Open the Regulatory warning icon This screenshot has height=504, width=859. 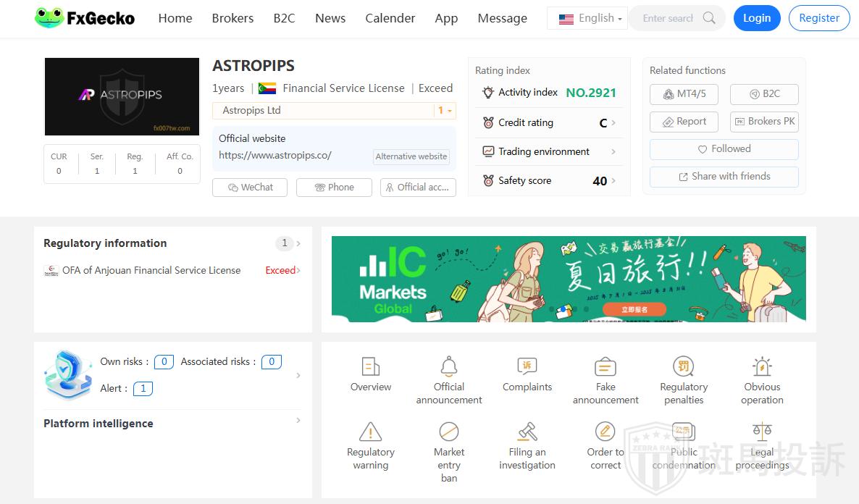[370, 432]
